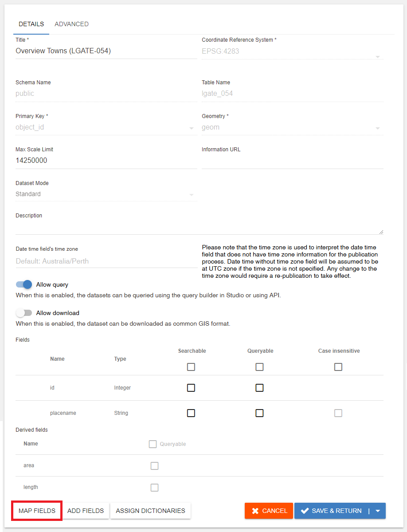Viewport: 407px width, 532px height.
Task: Expand Save & Return options arrow
Action: (378, 511)
